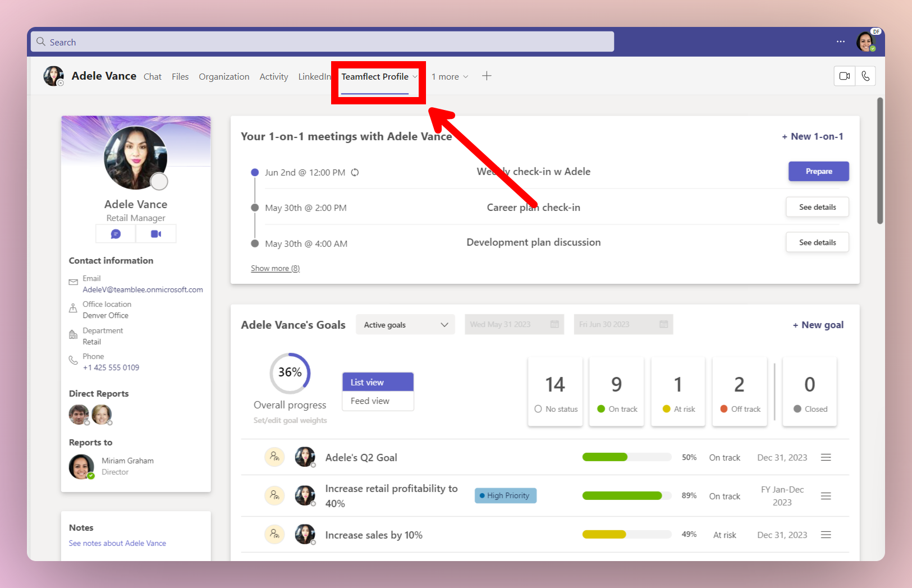Open the Activity tab
This screenshot has height=588, width=912.
coord(274,76)
